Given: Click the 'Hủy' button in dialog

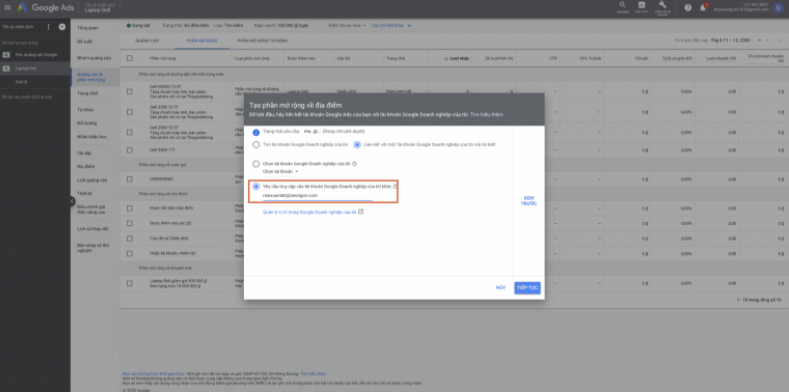Looking at the screenshot, I should (500, 288).
